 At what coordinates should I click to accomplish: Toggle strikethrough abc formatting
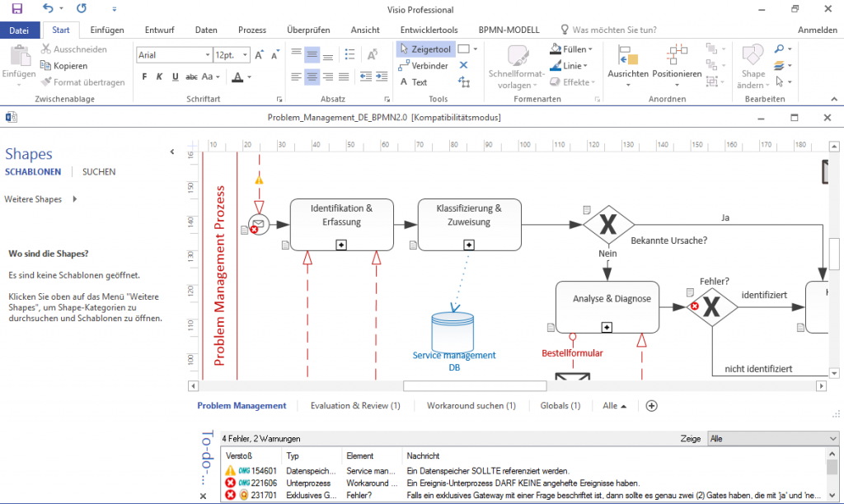[x=191, y=77]
